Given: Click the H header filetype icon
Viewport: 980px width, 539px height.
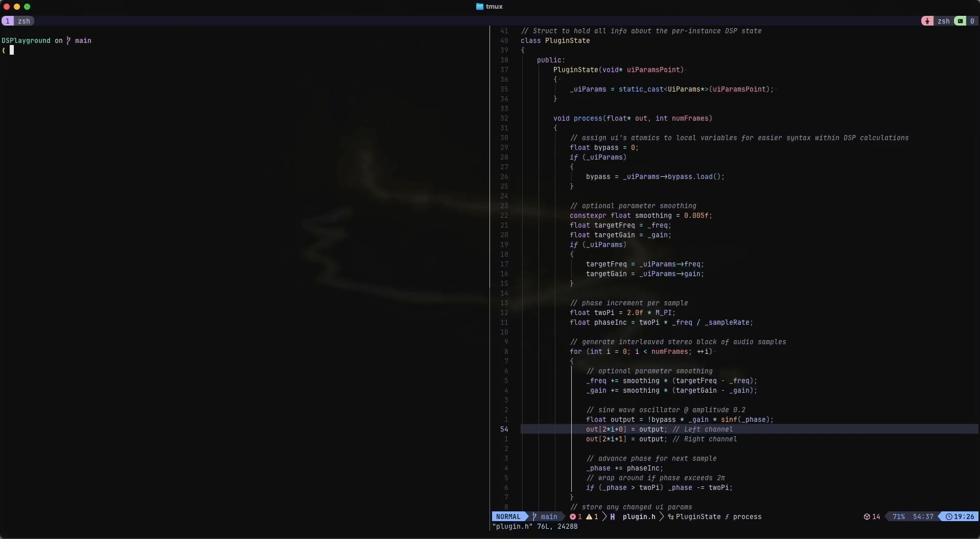Looking at the screenshot, I should coord(612,516).
